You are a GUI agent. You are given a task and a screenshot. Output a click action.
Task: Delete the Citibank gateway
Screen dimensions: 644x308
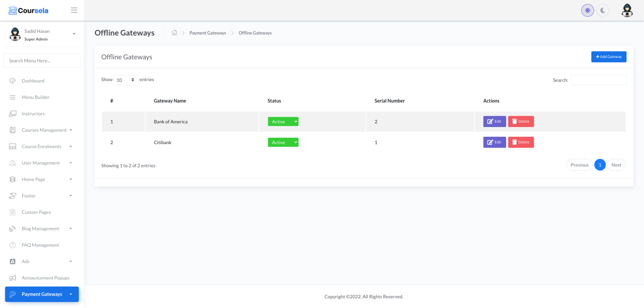pos(521,142)
